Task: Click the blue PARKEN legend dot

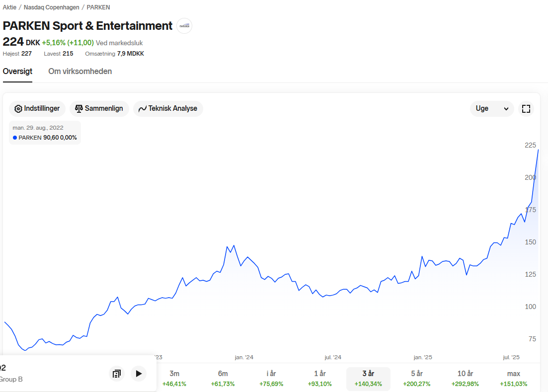Action: coord(15,138)
